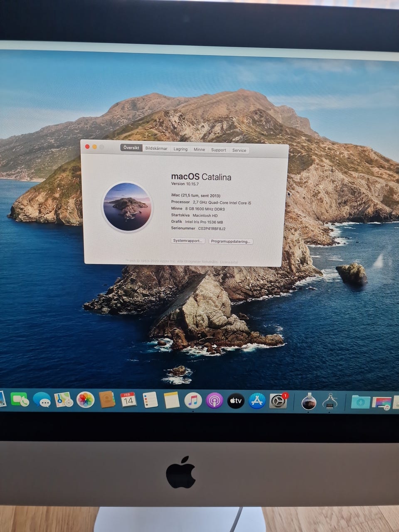Open the App Store icon
Image resolution: width=399 pixels, height=532 pixels.
click(257, 401)
